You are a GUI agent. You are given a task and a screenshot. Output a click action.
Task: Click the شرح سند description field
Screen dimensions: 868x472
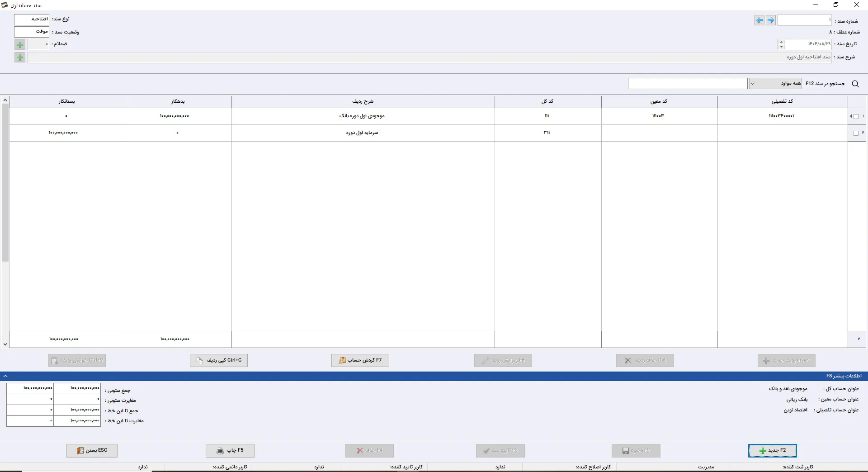coord(429,57)
